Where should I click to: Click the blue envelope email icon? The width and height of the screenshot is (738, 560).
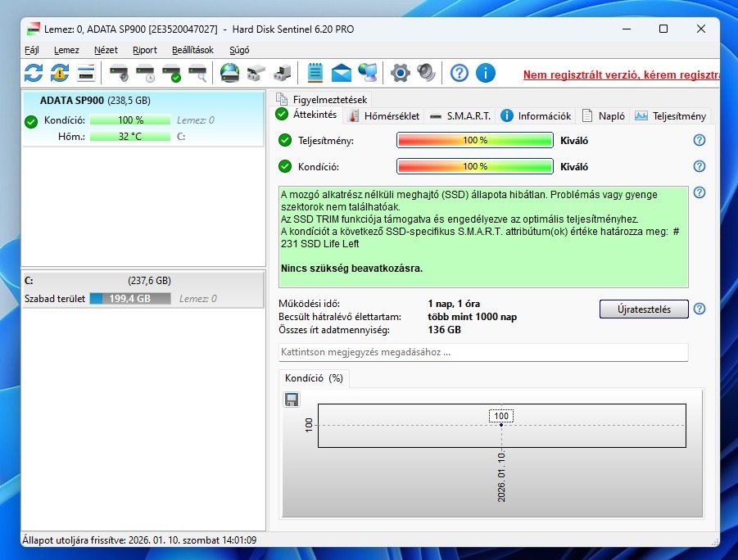[342, 74]
